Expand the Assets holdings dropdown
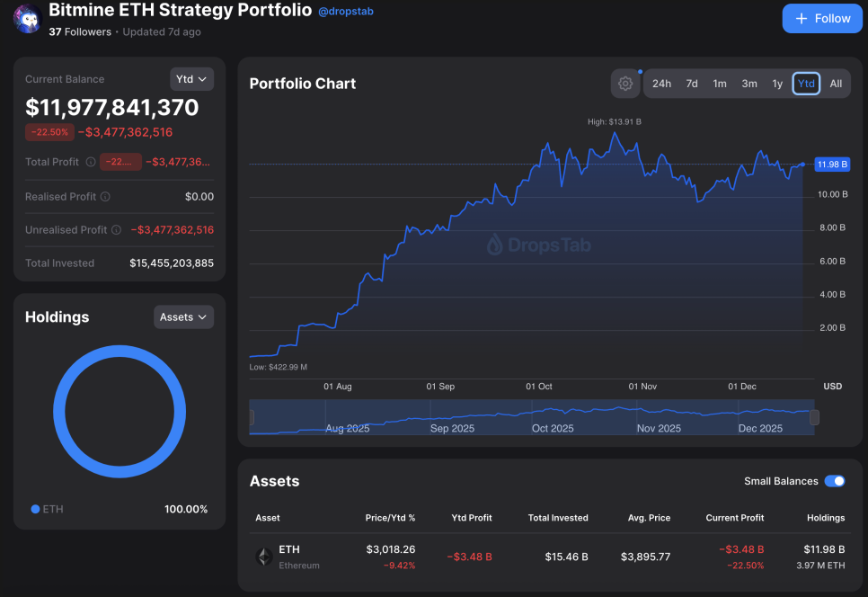The width and height of the screenshot is (868, 597). coord(183,316)
